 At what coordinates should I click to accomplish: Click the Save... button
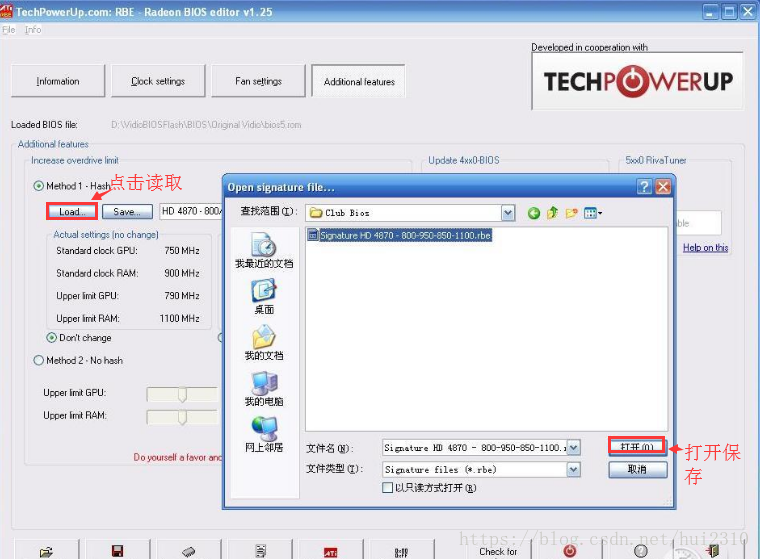point(127,211)
